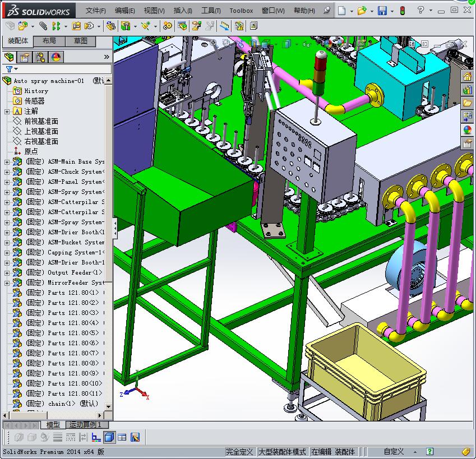Switch to the 布局 tab
The image size is (476, 459).
click(49, 41)
